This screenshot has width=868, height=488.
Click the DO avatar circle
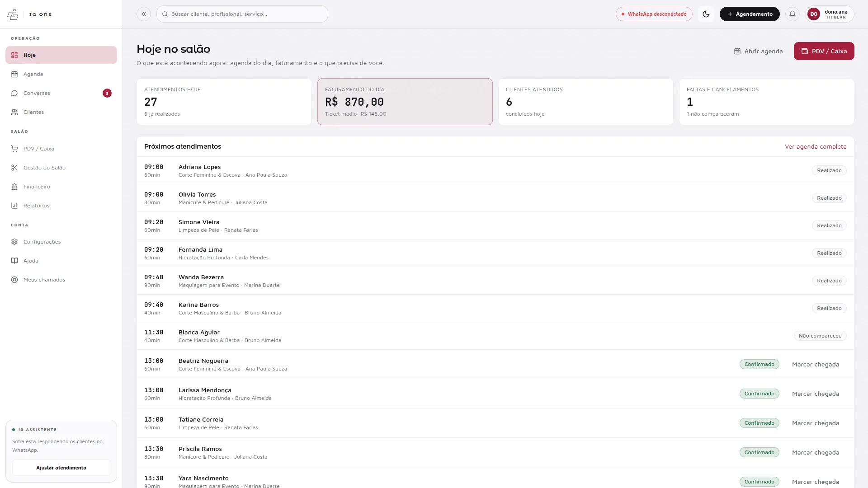click(814, 14)
